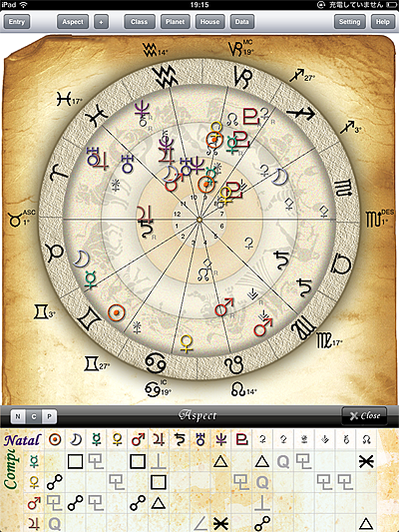Tap the Aspect toolbar button
The height and width of the screenshot is (532, 399).
pyautogui.click(x=73, y=22)
